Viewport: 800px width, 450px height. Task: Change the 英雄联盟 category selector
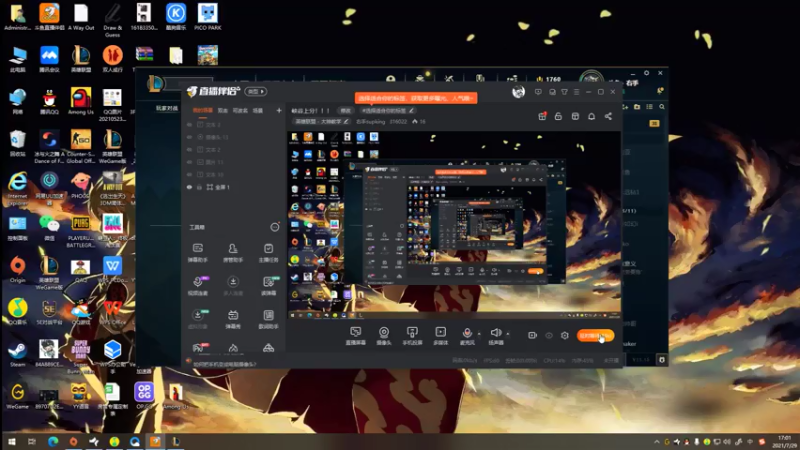point(321,121)
